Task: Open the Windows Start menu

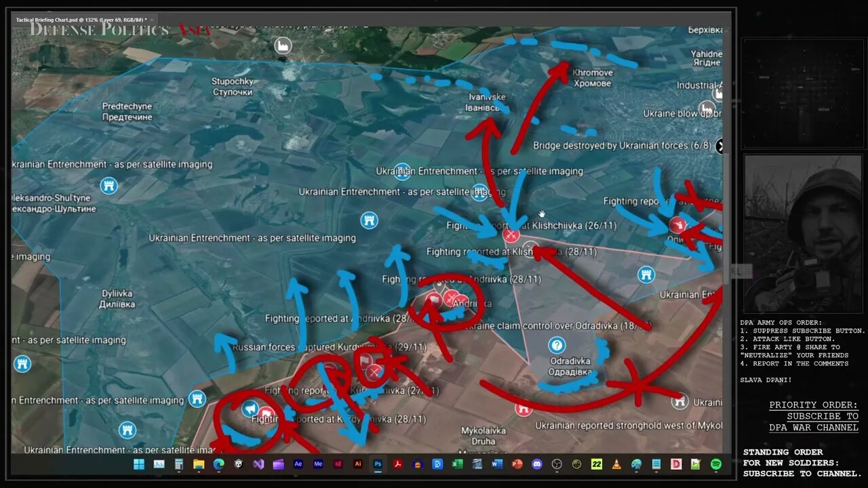Action: click(x=139, y=464)
